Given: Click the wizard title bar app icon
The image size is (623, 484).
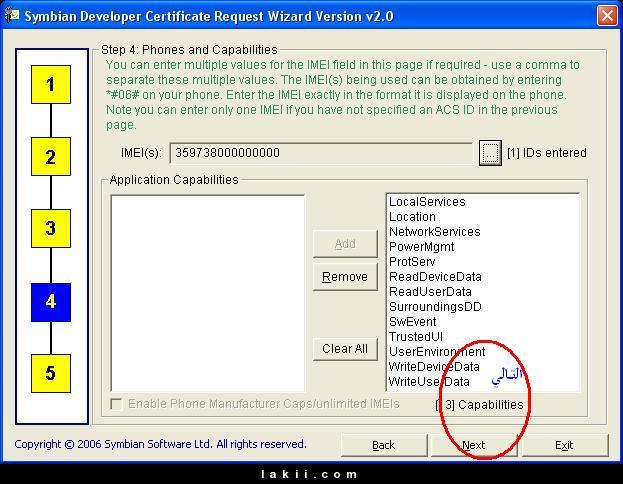Looking at the screenshot, I should point(12,15).
